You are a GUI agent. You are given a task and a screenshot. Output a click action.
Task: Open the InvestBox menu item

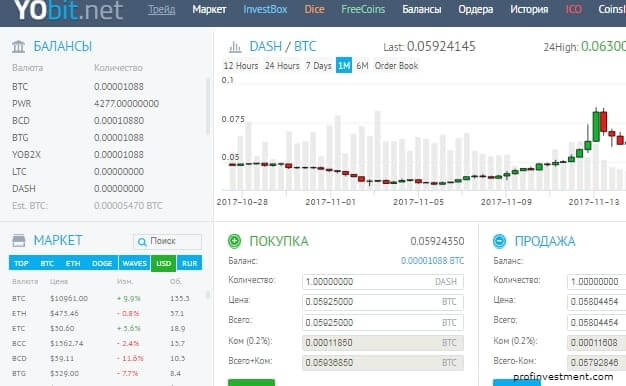coord(265,9)
